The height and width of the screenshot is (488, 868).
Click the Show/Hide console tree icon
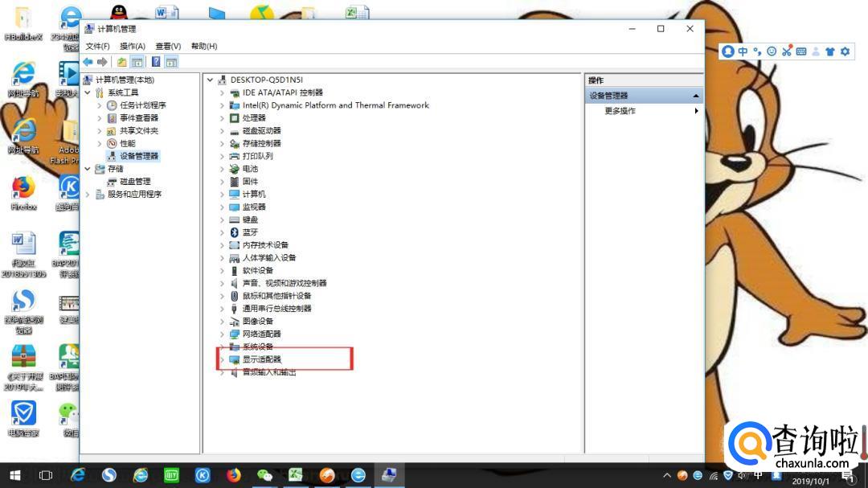point(137,62)
